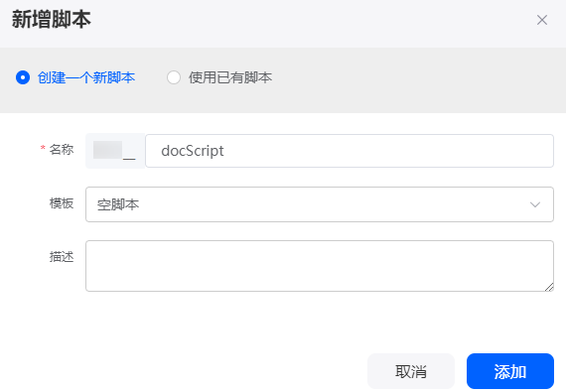566x392 pixels.
Task: Close the 新增脚本 dialog with X icon
Action: click(x=542, y=20)
